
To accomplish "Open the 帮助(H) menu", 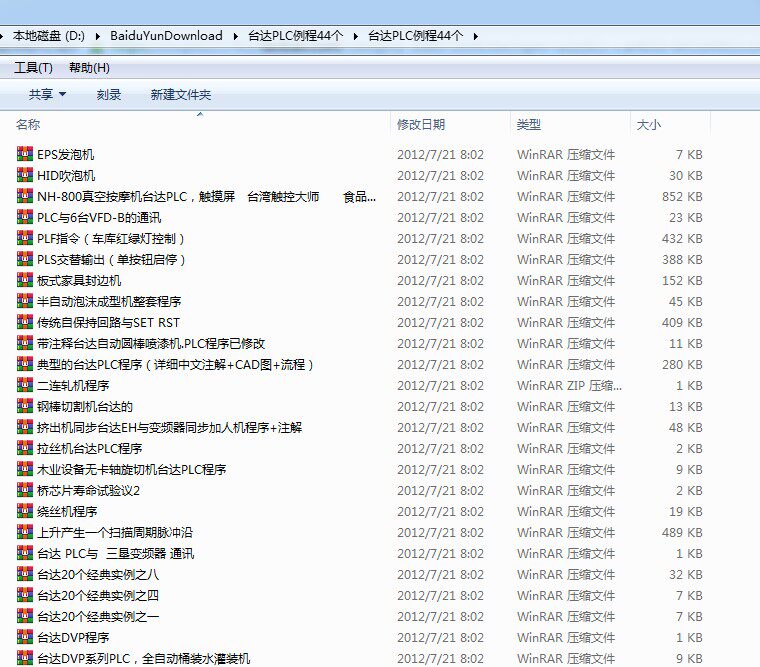I will pyautogui.click(x=90, y=67).
